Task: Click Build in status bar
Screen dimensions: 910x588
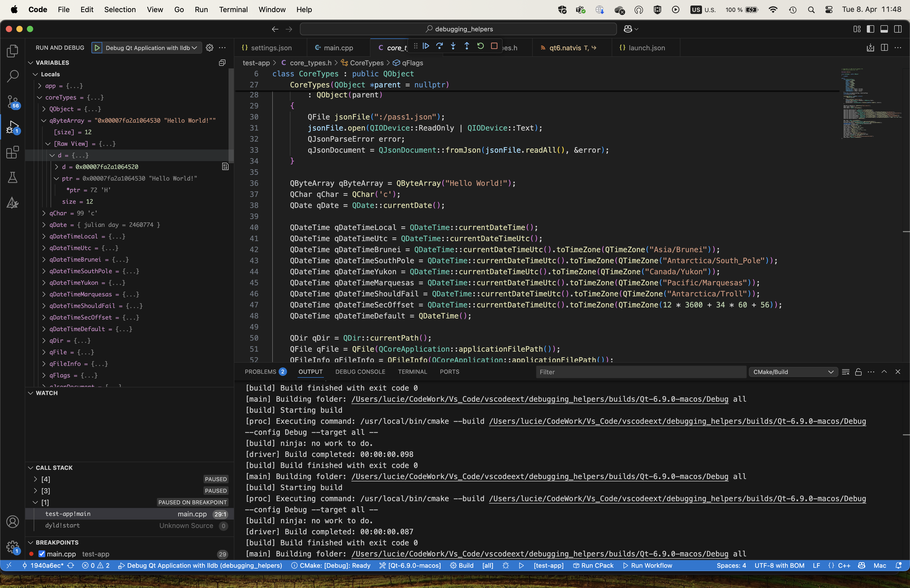Action: click(x=462, y=565)
